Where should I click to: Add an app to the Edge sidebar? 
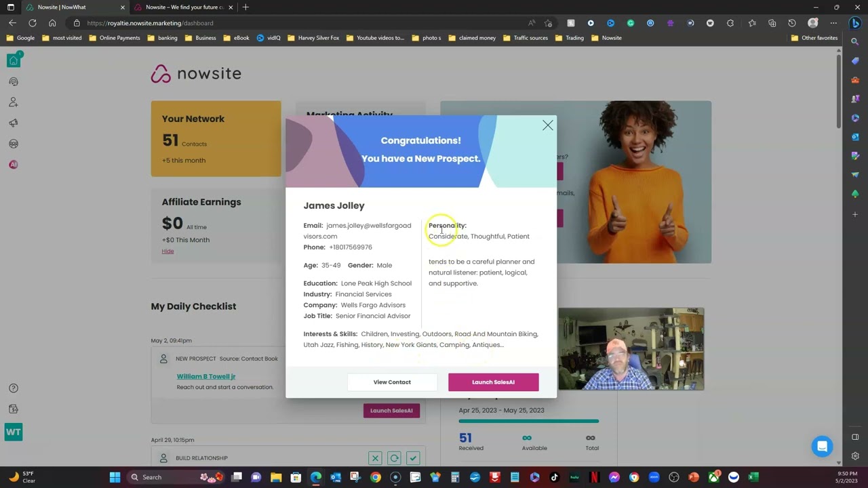[x=855, y=214]
